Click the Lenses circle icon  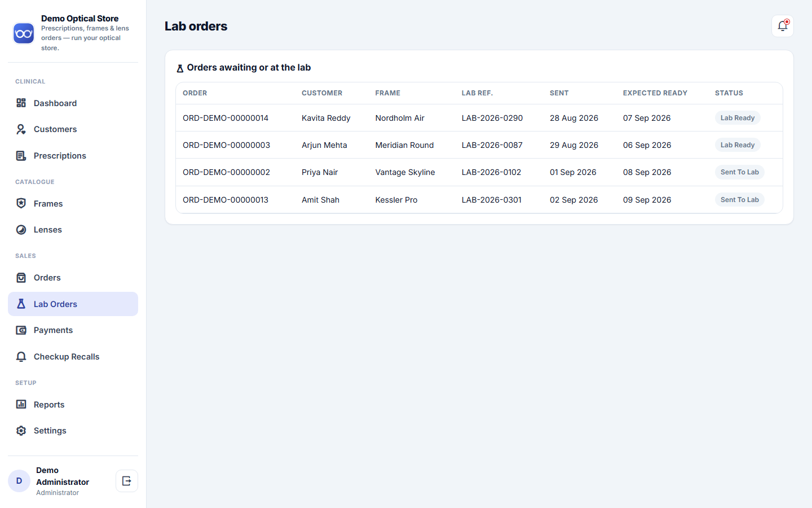(21, 230)
